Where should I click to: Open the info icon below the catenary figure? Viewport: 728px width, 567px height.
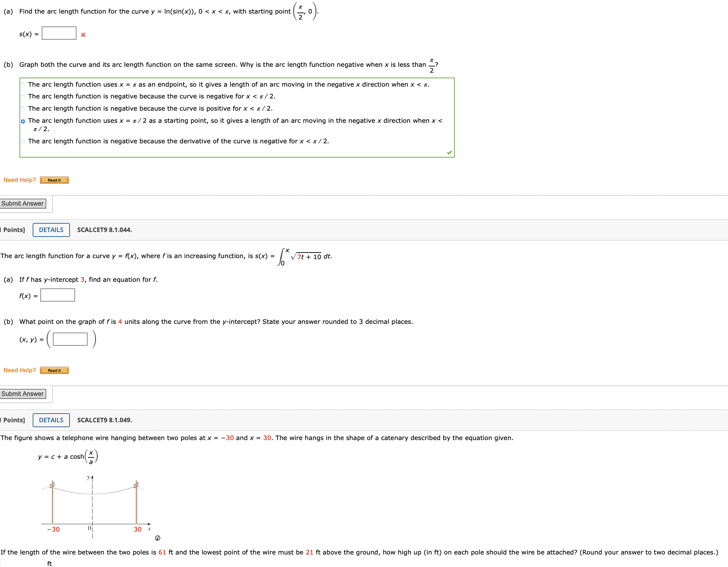click(x=157, y=537)
